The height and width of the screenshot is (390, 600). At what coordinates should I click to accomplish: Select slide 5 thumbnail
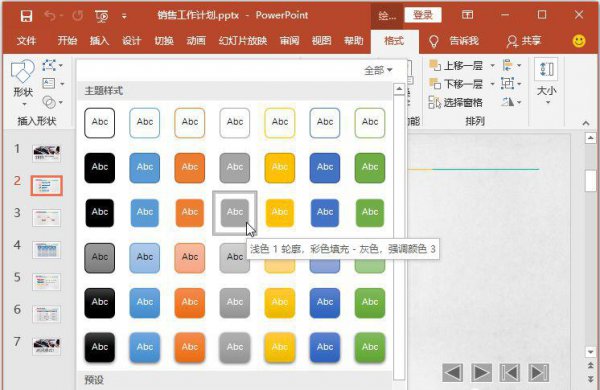pyautogui.click(x=46, y=282)
